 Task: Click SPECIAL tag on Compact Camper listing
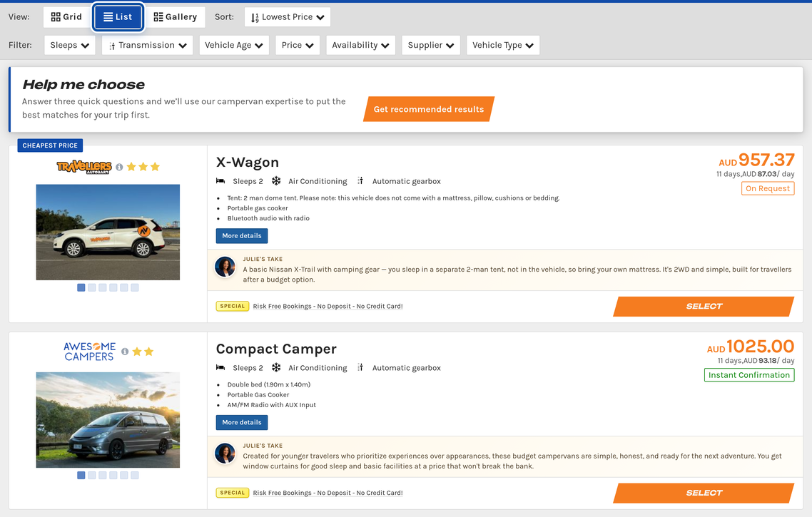coord(233,493)
